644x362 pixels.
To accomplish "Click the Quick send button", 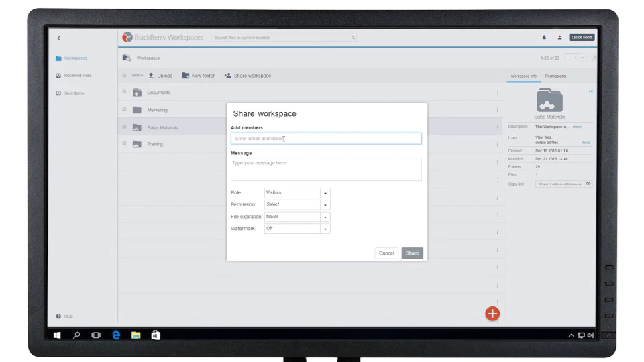I will point(582,38).
